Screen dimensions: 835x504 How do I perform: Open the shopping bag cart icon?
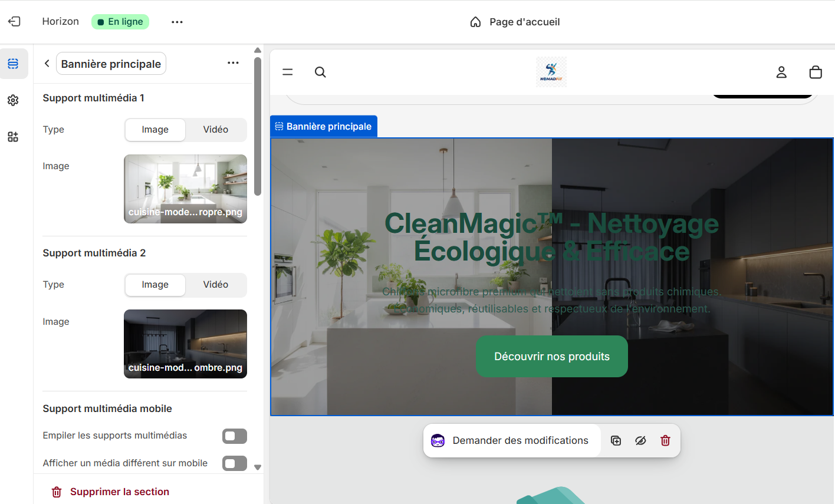[816, 72]
